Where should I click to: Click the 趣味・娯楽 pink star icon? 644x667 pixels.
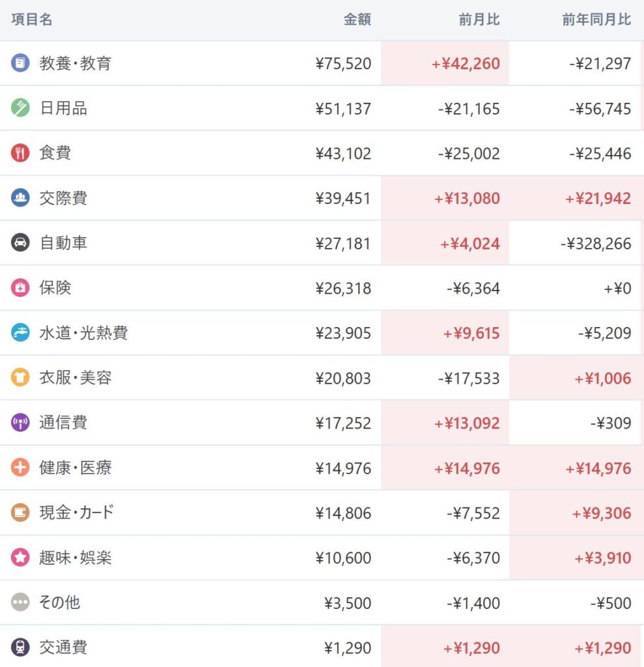pos(20,558)
